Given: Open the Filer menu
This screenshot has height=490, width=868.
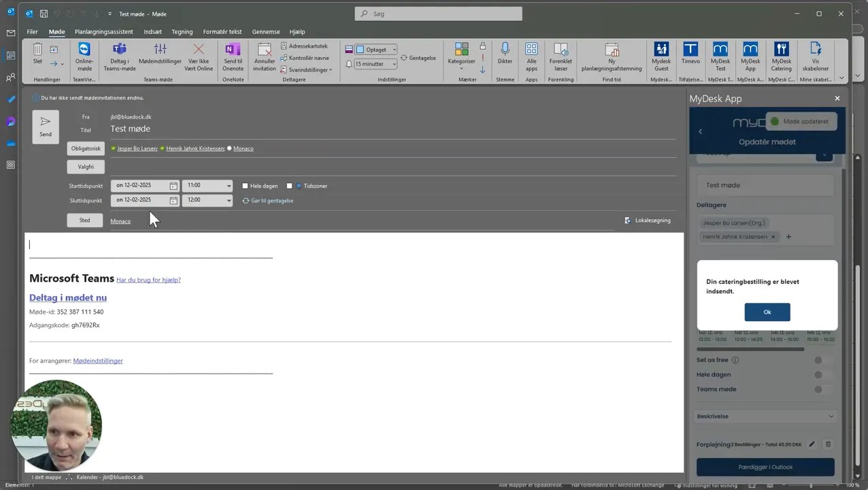Looking at the screenshot, I should pos(32,32).
